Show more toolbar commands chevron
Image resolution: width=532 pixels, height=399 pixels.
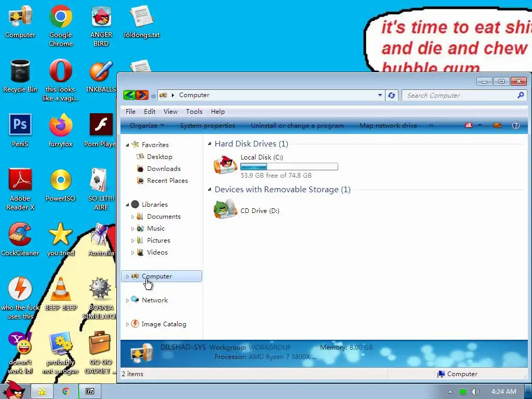coord(431,126)
